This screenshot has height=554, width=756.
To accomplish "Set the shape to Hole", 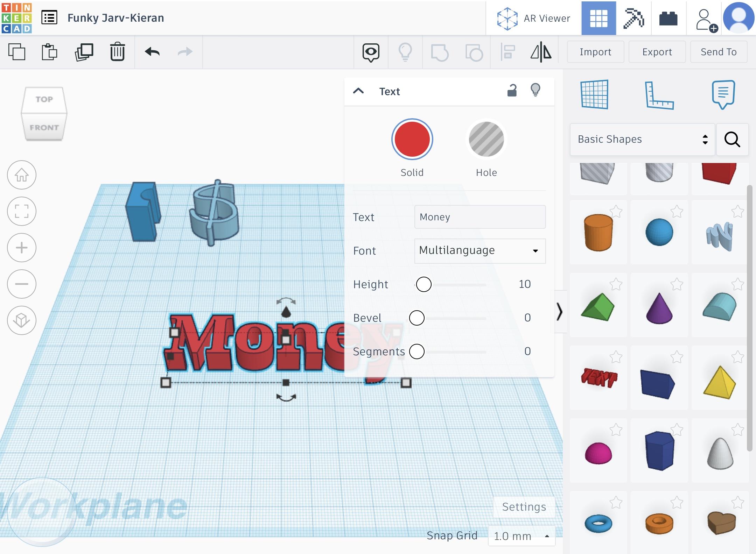I will coord(486,139).
